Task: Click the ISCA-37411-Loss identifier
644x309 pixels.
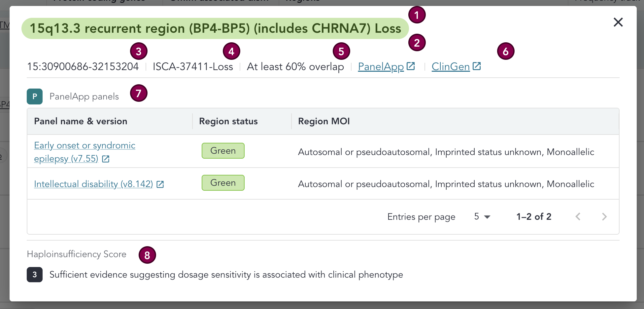Action: 193,66
